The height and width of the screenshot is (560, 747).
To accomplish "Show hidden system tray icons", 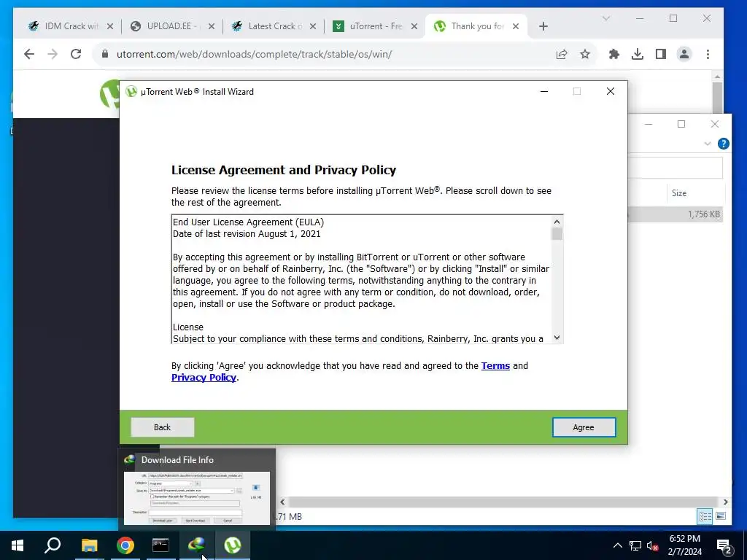I will pyautogui.click(x=617, y=545).
